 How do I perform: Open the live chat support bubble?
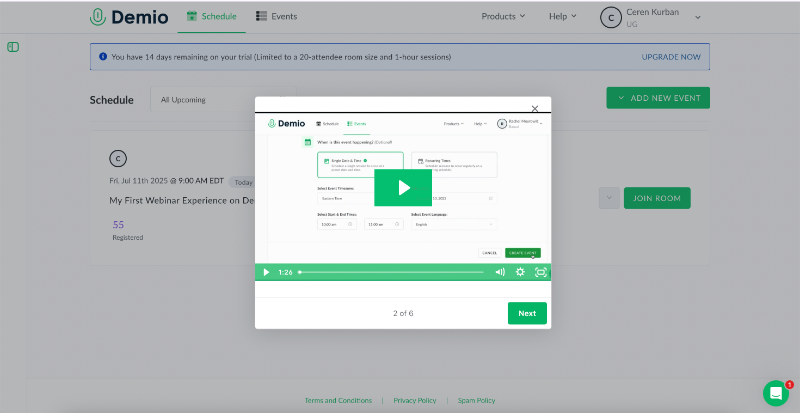tap(776, 393)
